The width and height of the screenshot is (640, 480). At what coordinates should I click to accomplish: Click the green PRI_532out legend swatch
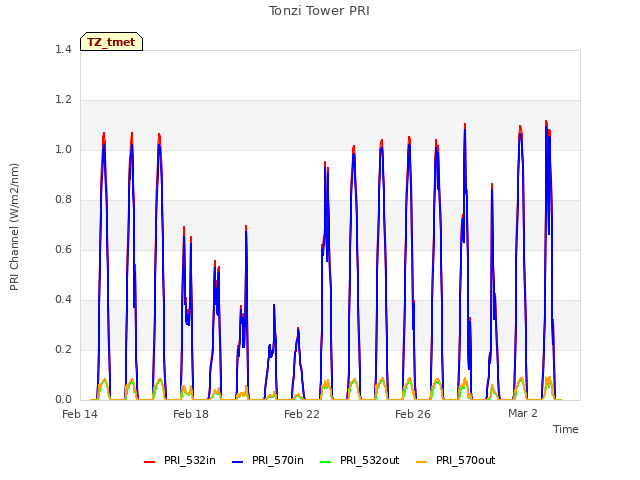click(326, 462)
